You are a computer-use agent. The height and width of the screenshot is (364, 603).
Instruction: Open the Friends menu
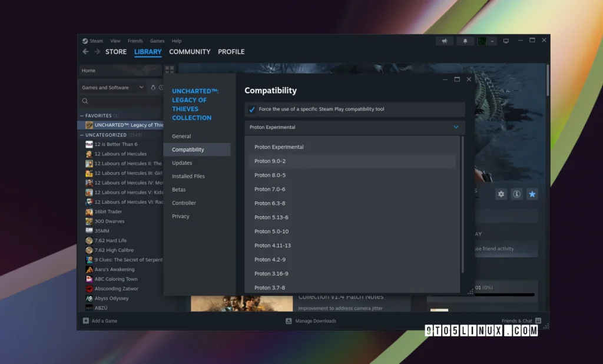135,41
